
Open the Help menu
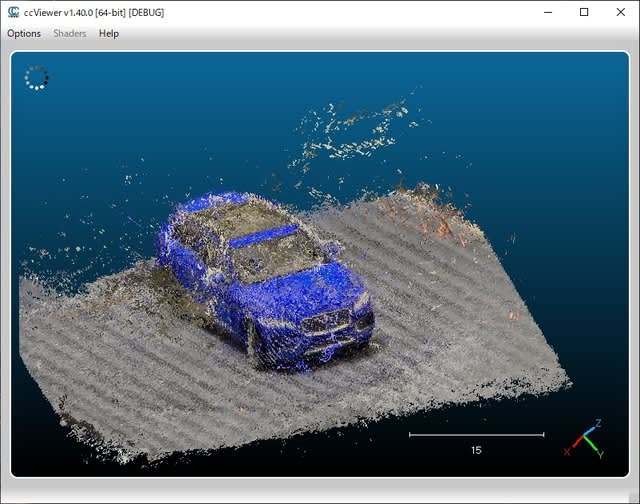click(109, 33)
